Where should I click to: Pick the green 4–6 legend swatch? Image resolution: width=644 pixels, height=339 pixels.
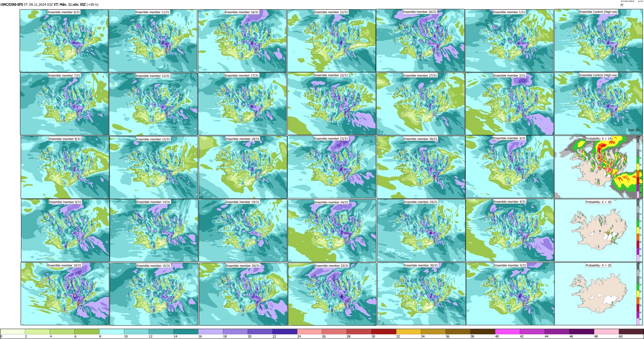(x=62, y=332)
